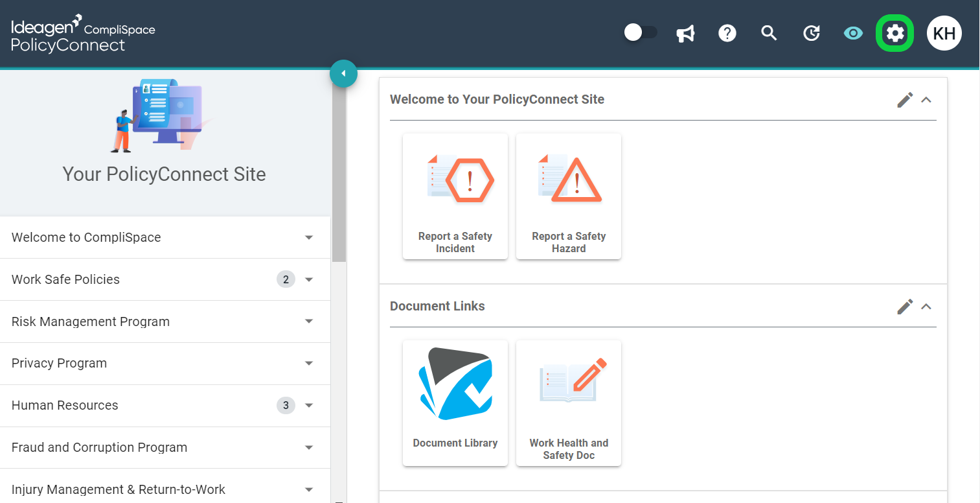The width and height of the screenshot is (980, 503).
Task: Expand the Work Safe Policies section
Action: 309,279
